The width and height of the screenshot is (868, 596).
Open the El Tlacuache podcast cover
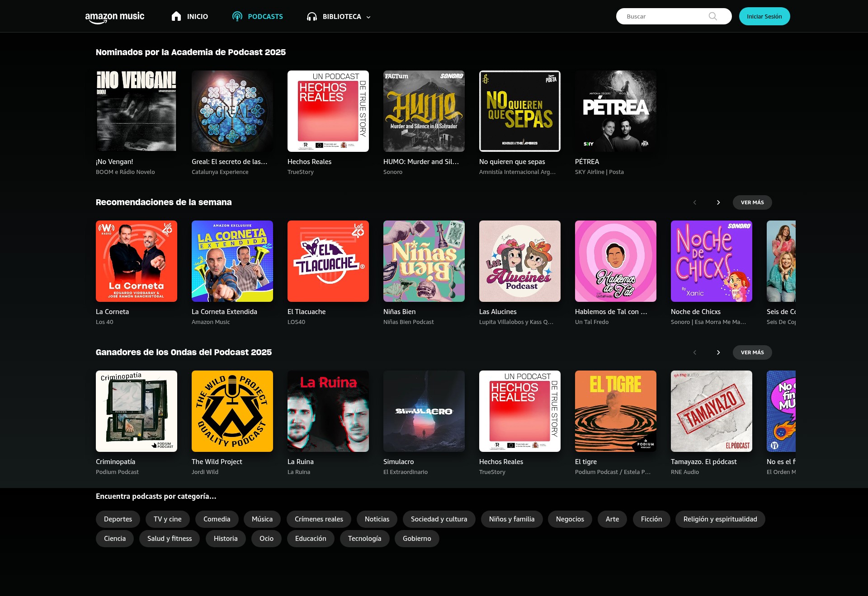pyautogui.click(x=328, y=261)
